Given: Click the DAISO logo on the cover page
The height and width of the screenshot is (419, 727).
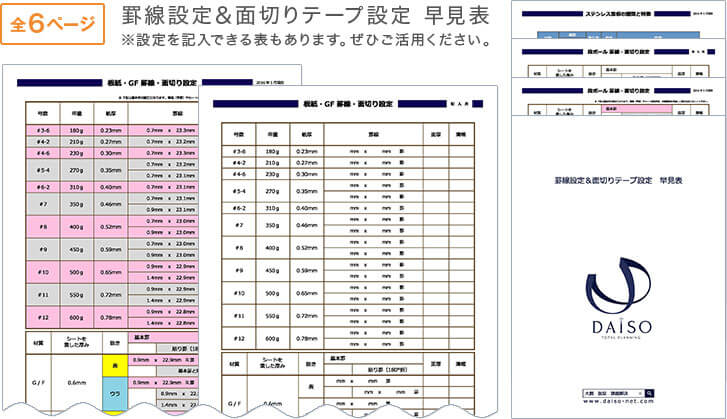Looking at the screenshot, I should tap(621, 297).
